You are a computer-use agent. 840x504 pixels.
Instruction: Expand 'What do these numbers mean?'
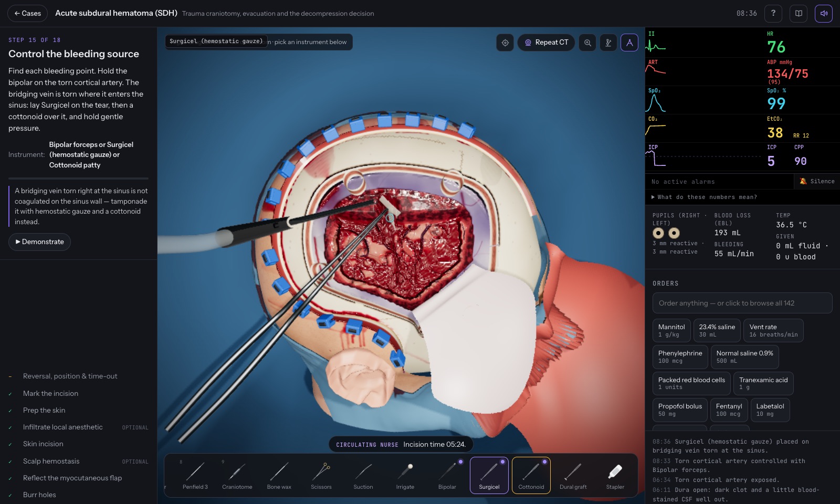[704, 197]
